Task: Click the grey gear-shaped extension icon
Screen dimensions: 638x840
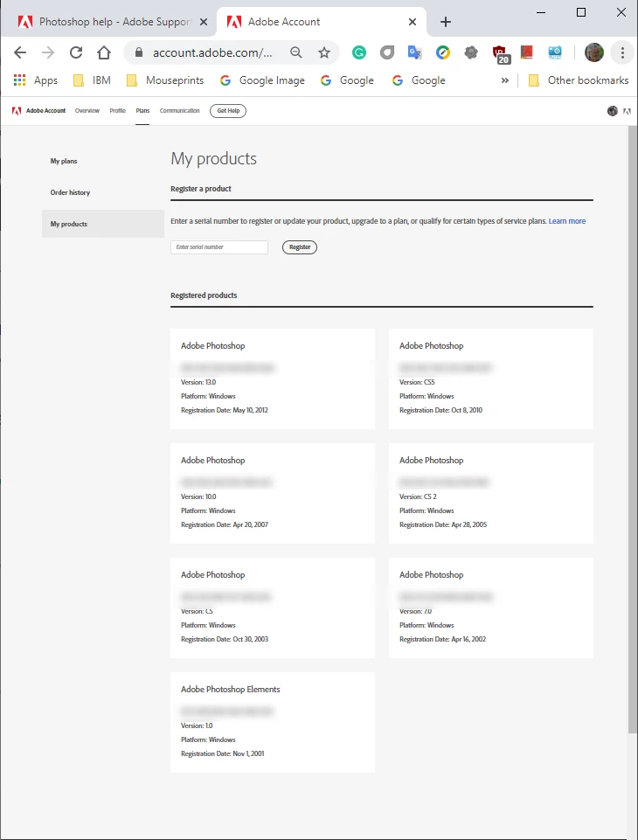Action: click(x=471, y=52)
